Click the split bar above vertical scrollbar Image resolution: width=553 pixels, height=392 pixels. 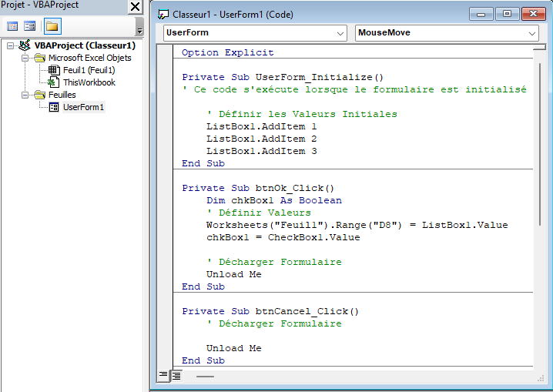pos(539,47)
